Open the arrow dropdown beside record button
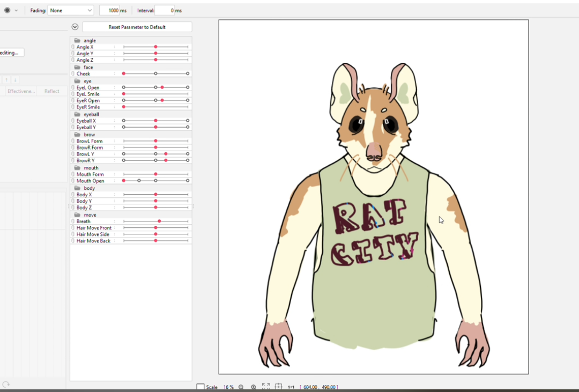The image size is (579, 392). pyautogui.click(x=16, y=10)
